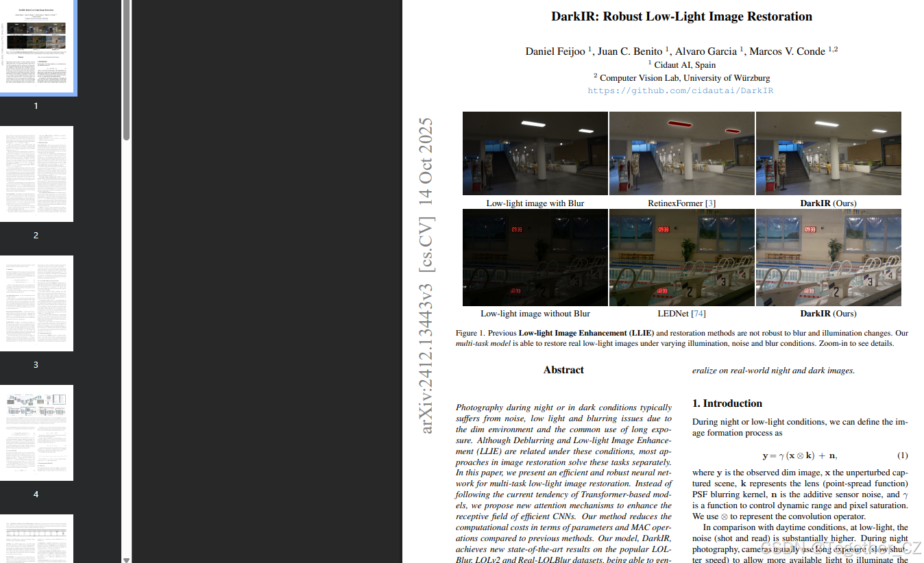The width and height of the screenshot is (924, 563).
Task: Click the dark staircase low-light blurred image
Action: [x=535, y=153]
